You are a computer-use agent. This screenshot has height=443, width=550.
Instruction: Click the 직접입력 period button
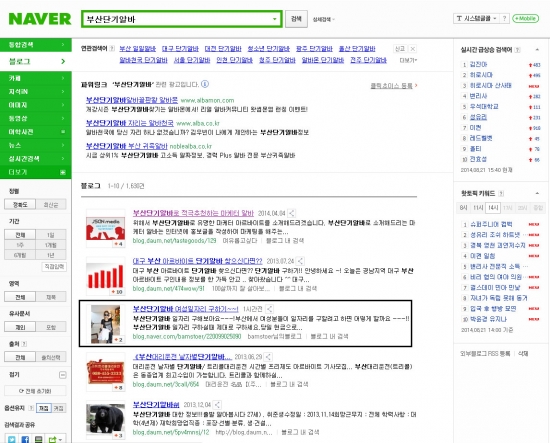pyautogui.click(x=54, y=267)
